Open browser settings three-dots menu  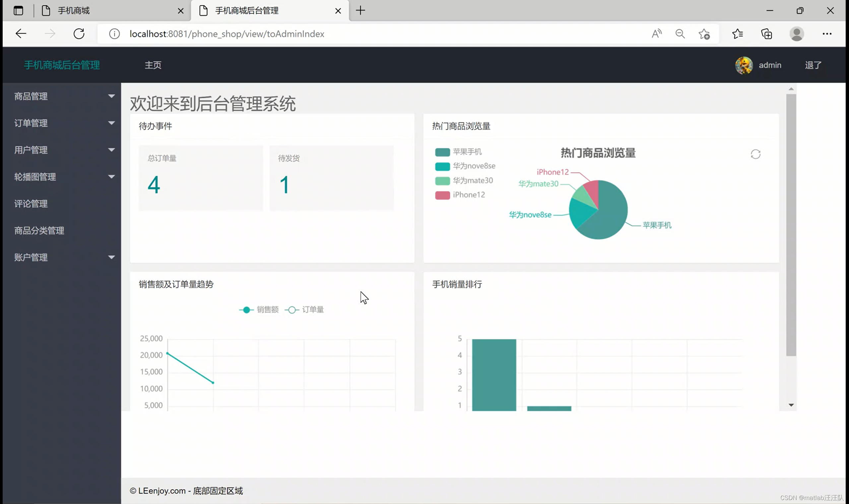coord(826,33)
